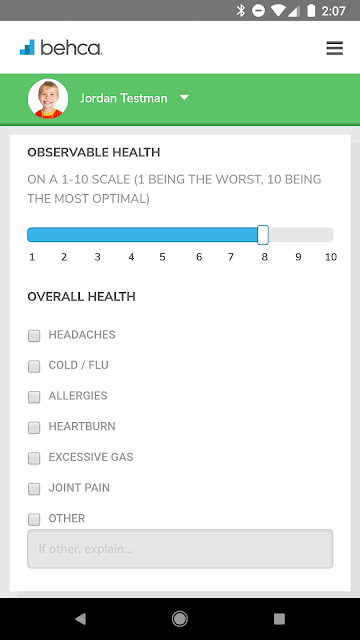Tap the behca logo
360x640 pixels.
(61, 48)
